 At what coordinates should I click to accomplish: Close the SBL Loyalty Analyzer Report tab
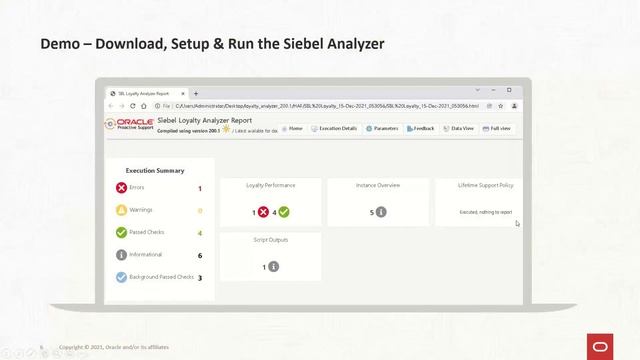[183, 93]
